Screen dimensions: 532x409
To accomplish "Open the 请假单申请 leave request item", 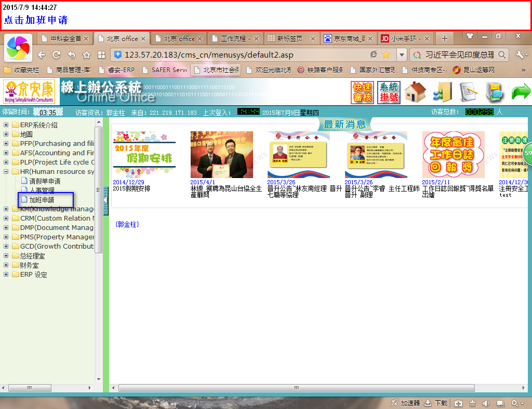I will pyautogui.click(x=44, y=181).
